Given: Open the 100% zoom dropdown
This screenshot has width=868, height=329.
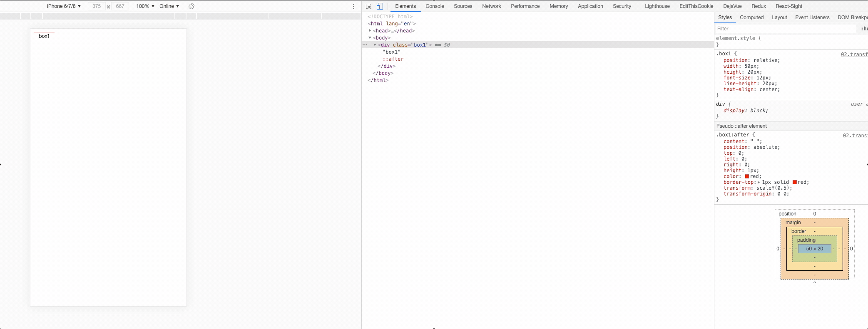Looking at the screenshot, I should click(x=145, y=6).
